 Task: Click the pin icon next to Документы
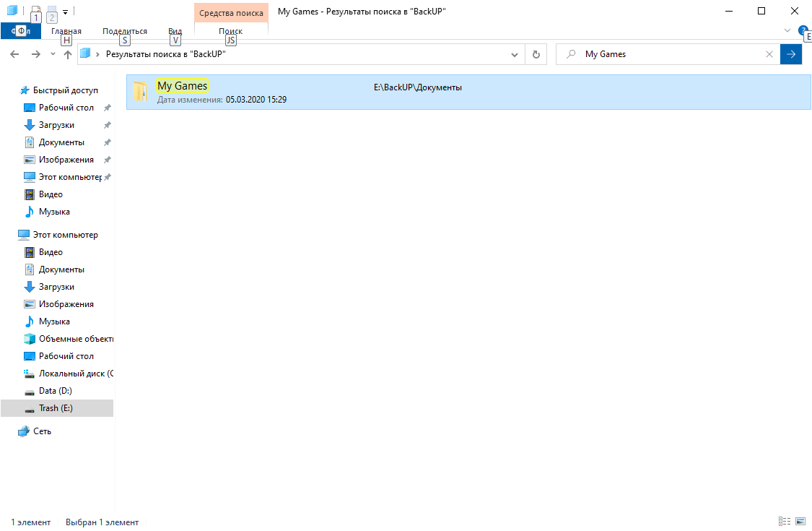click(108, 142)
